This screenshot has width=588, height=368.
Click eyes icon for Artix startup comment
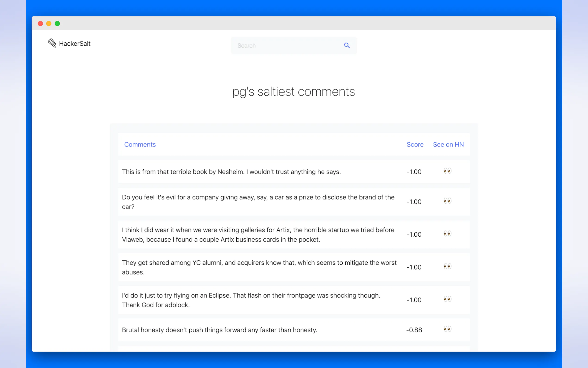[x=447, y=234]
